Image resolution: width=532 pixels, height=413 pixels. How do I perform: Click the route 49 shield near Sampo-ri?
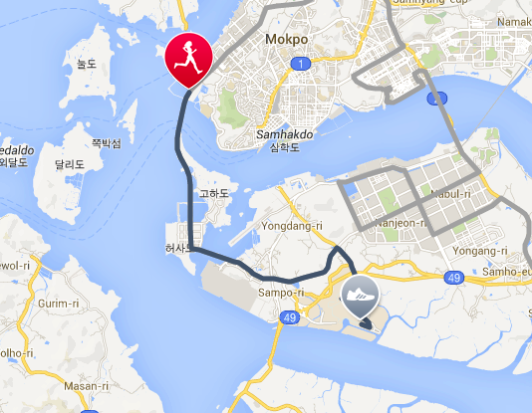pos(289,317)
